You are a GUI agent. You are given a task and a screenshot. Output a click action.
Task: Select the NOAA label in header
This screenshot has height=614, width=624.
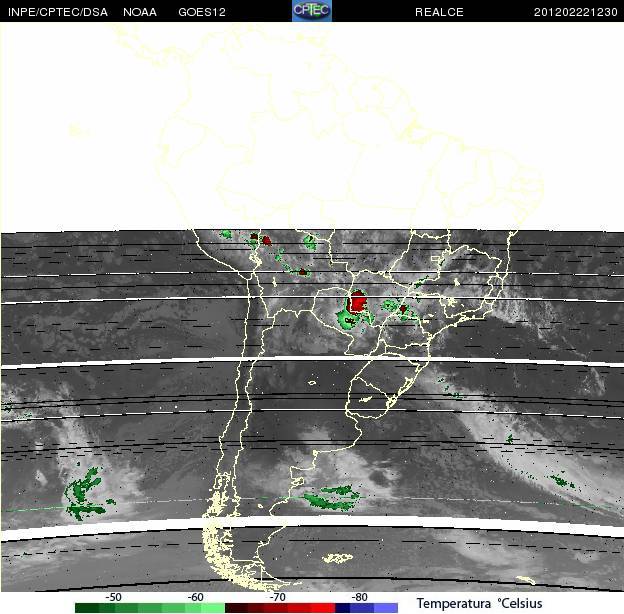coord(140,12)
